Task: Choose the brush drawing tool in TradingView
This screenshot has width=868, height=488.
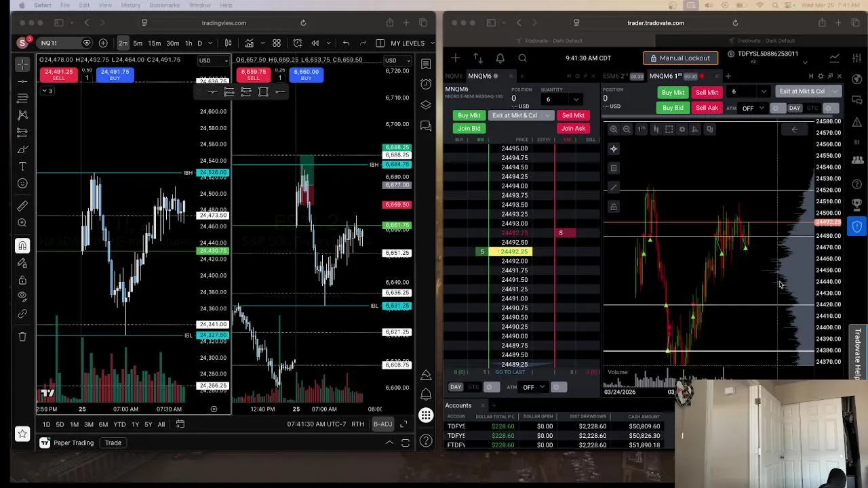Action: 22,149
